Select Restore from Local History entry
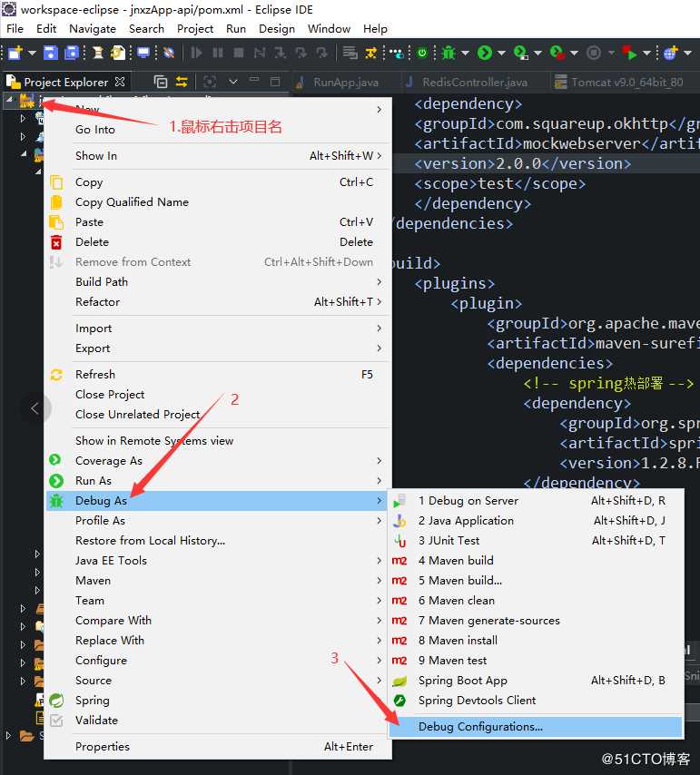 [218, 541]
